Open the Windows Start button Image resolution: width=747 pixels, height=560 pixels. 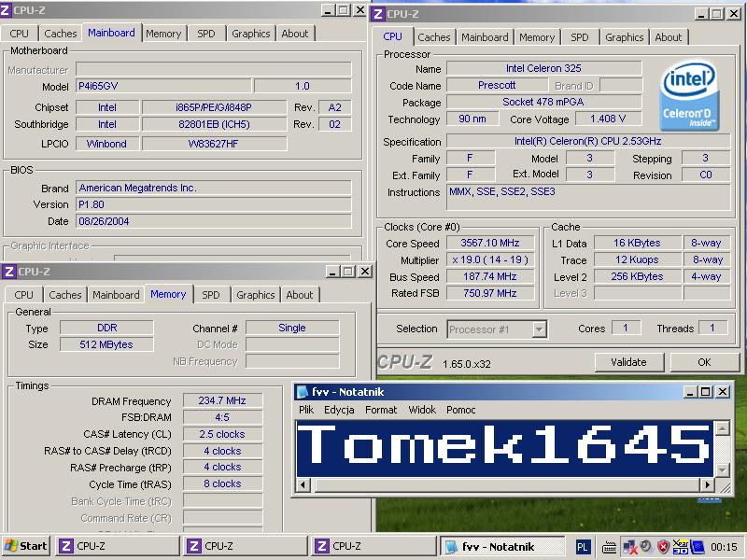26,546
